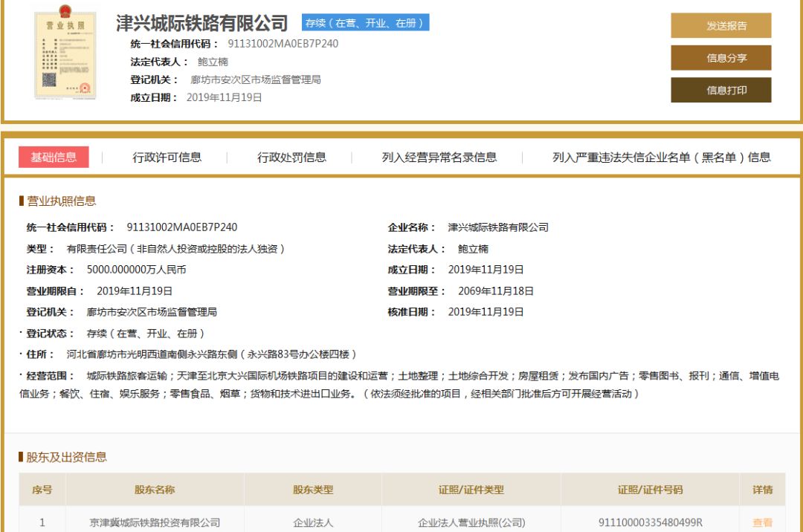Screen dimensions: 803x532
Task: Click the 信息分享 button
Action: pyautogui.click(x=721, y=57)
